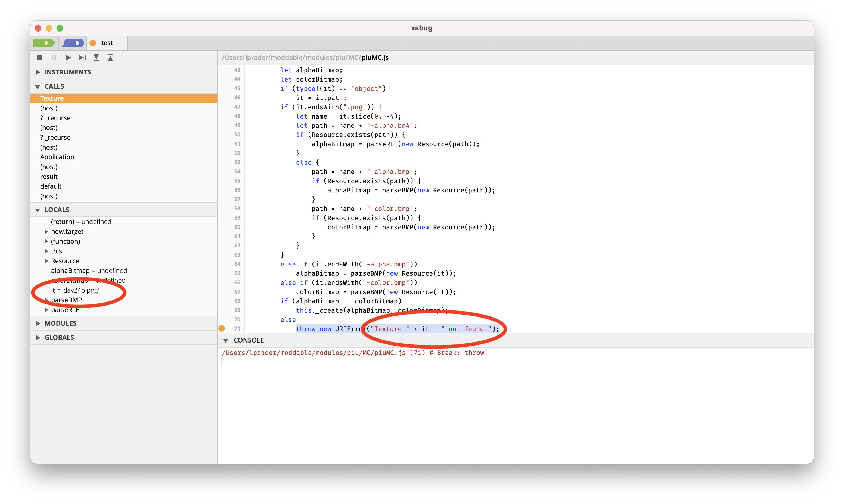The height and width of the screenshot is (504, 844).
Task: Switch to the test tab
Action: tap(107, 43)
